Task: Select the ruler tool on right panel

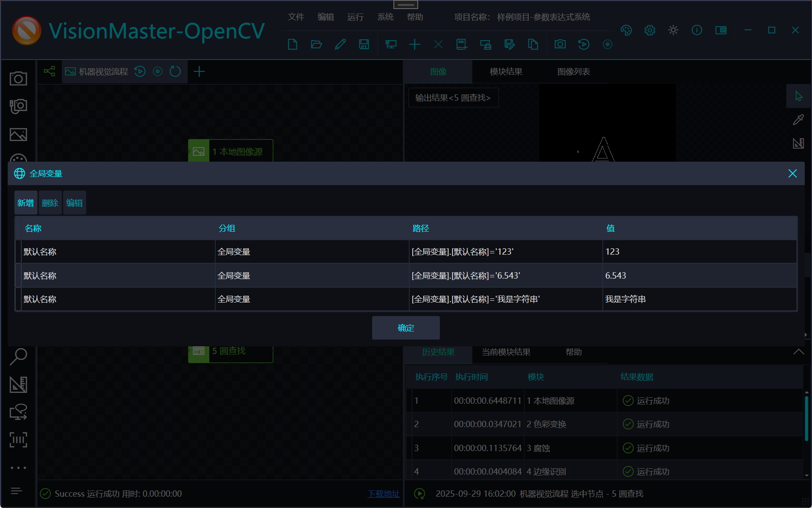Action: click(798, 143)
